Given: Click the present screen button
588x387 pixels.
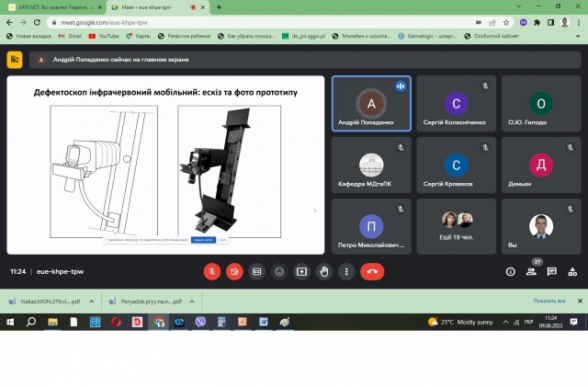Looking at the screenshot, I should tap(301, 271).
